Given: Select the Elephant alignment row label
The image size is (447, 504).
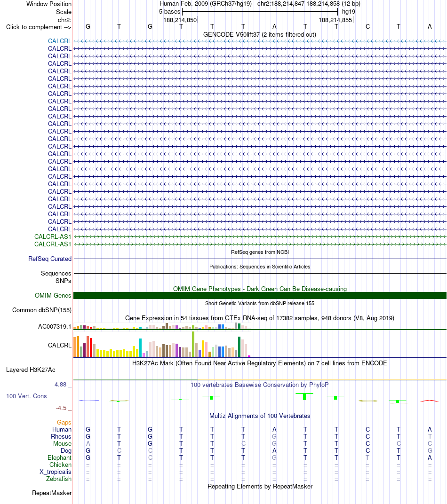Looking at the screenshot, I should [59, 458].
